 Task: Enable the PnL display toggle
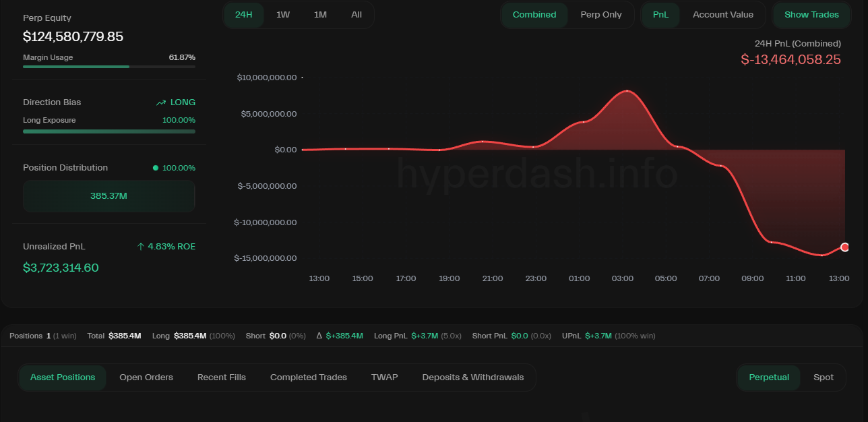(660, 14)
